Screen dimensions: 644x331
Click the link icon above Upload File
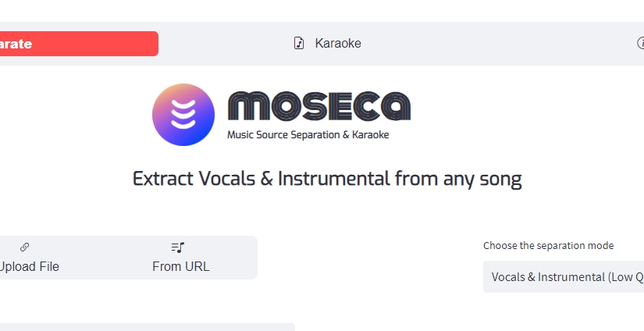[x=24, y=247]
